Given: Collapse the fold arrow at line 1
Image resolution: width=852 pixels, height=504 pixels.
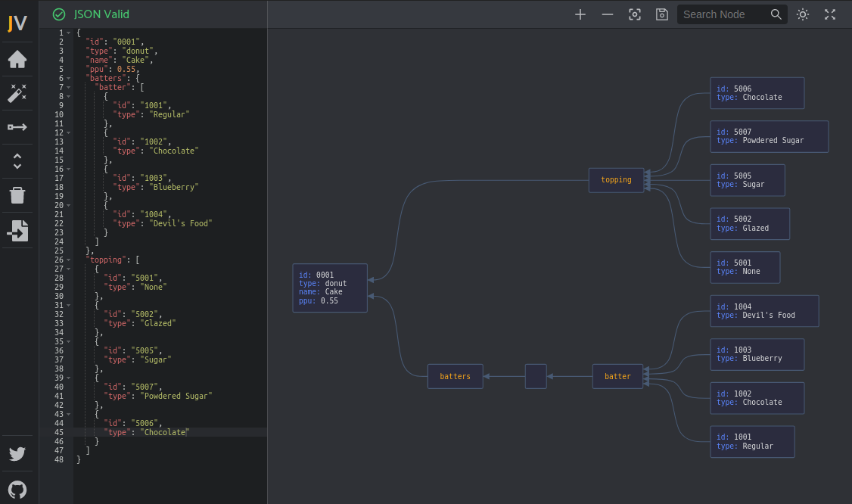Looking at the screenshot, I should (69, 33).
